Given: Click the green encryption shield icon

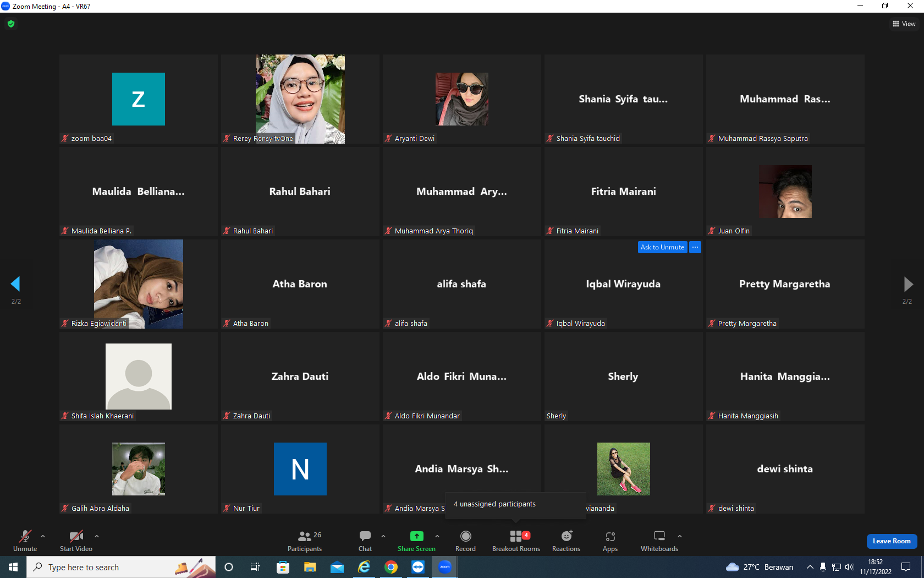Looking at the screenshot, I should (11, 24).
